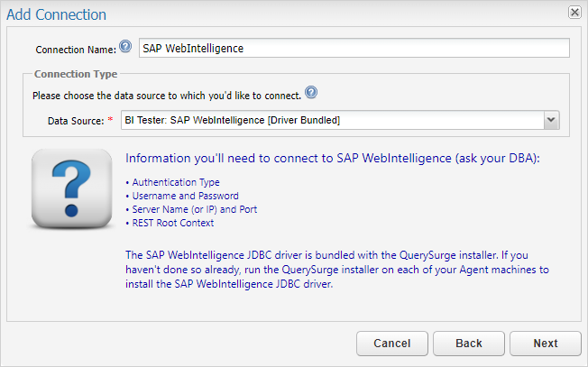Click 'Server Name (or IP) and Port' text
588x367 pixels.
point(194,209)
